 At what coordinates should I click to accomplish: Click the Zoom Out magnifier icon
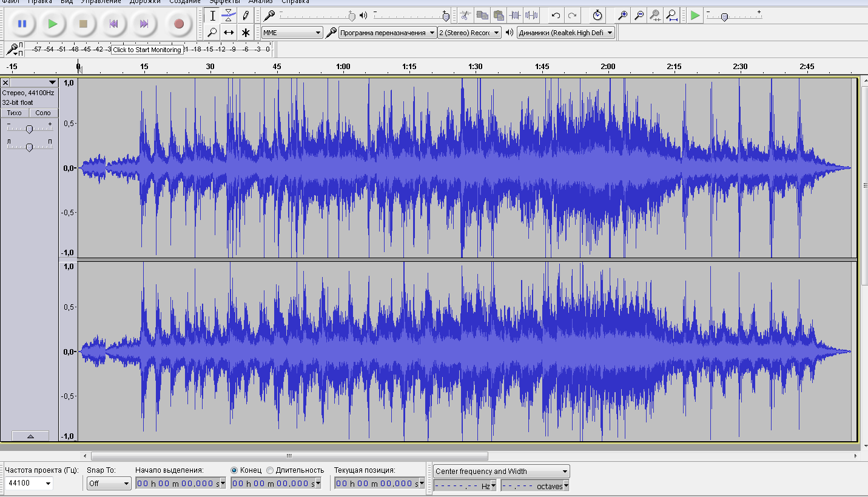point(639,15)
